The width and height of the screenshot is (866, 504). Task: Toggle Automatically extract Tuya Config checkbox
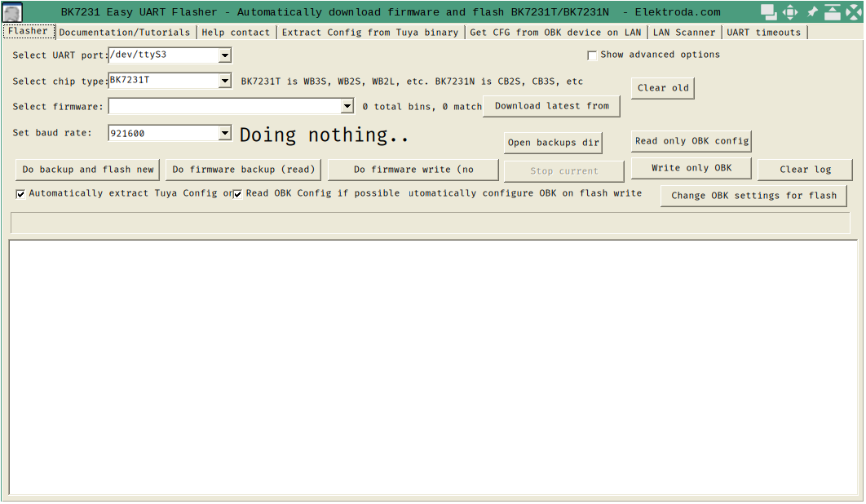(x=20, y=194)
